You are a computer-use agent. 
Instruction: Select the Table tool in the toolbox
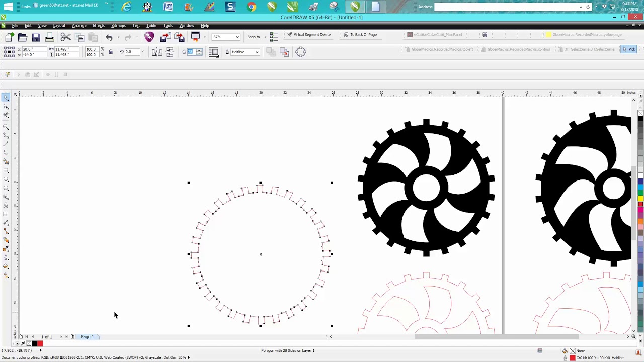click(x=6, y=214)
